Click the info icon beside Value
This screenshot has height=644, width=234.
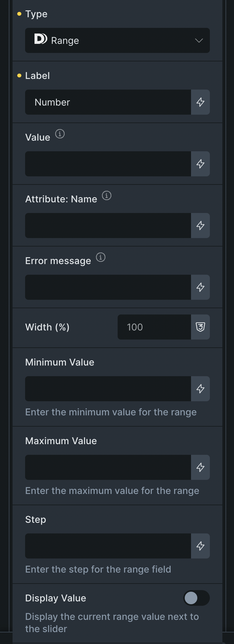point(60,134)
